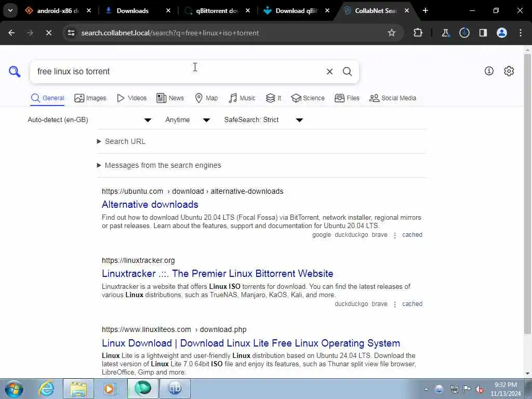Open the SafeSearch Strict dropdown
Screen dimensions: 532x399
pyautogui.click(x=263, y=120)
